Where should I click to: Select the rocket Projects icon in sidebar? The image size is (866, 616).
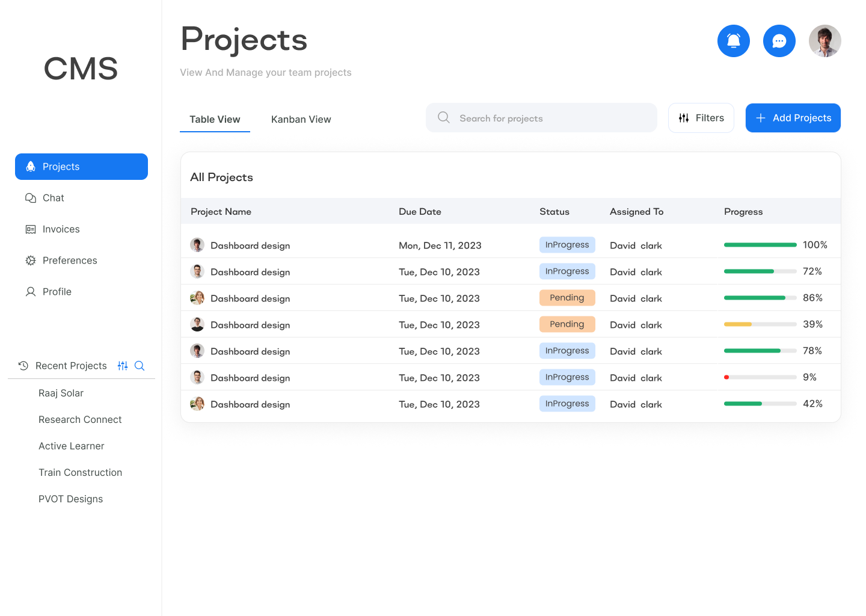(x=31, y=166)
